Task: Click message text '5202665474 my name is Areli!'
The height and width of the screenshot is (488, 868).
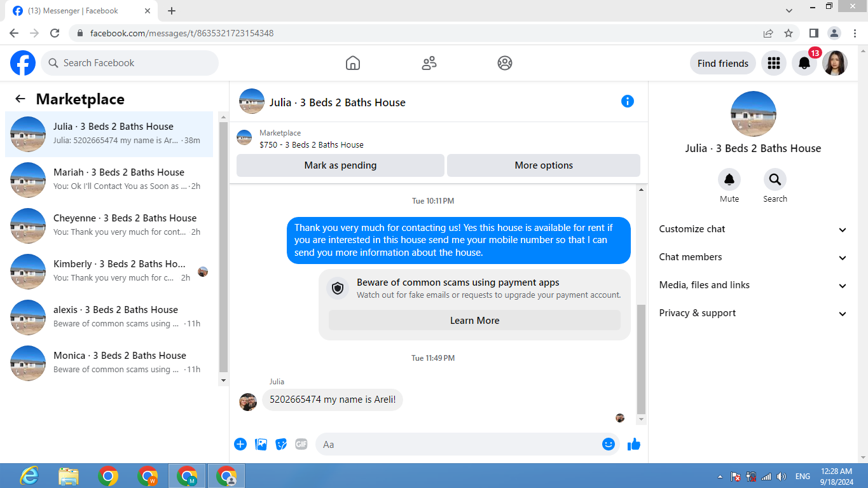Action: coord(333,400)
